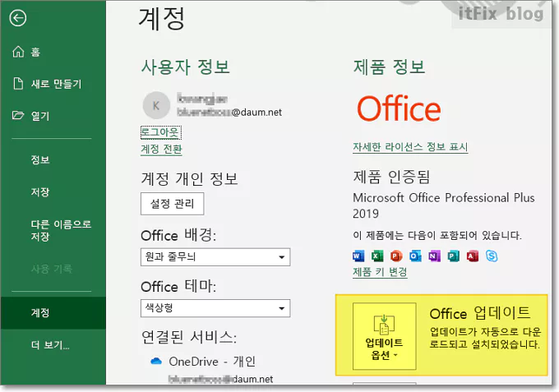559x392 pixels.
Task: Click the 설정 관리 button
Action: point(172,204)
